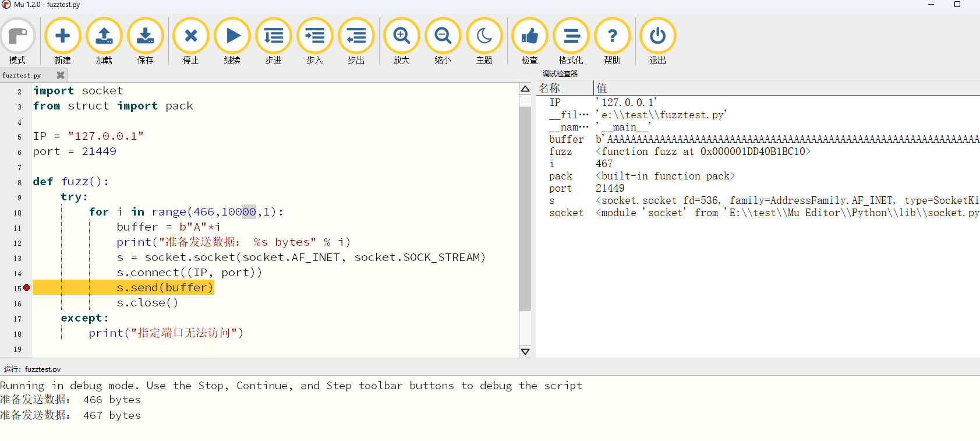This screenshot has height=441, width=980.
Task: Quit Mu with the 退出 power icon
Action: coord(657,36)
